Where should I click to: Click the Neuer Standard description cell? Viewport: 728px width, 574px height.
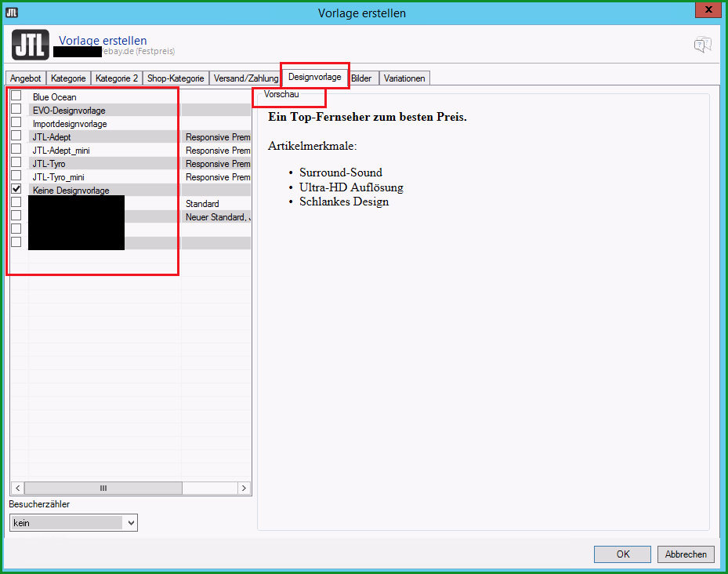pos(218,217)
